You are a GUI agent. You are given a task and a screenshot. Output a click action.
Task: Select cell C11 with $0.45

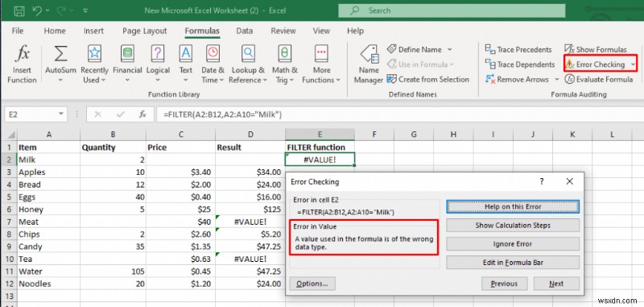[180, 272]
